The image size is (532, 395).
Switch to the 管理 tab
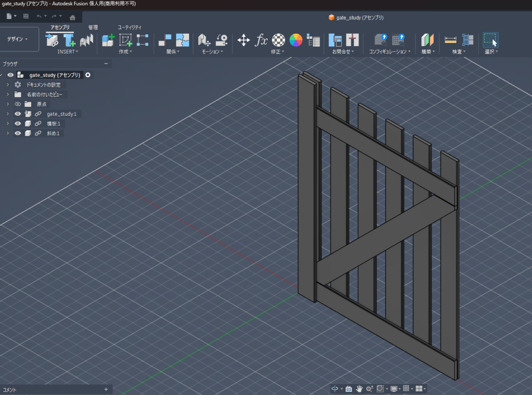click(x=93, y=27)
